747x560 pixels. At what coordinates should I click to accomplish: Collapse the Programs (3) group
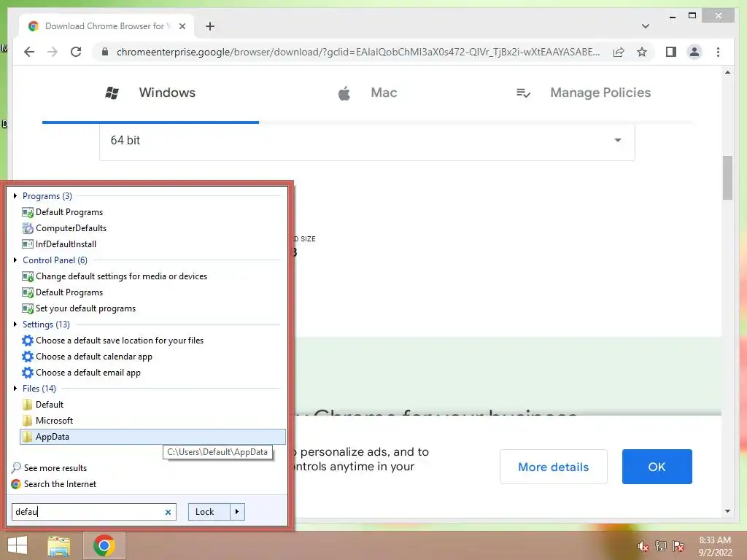15,195
